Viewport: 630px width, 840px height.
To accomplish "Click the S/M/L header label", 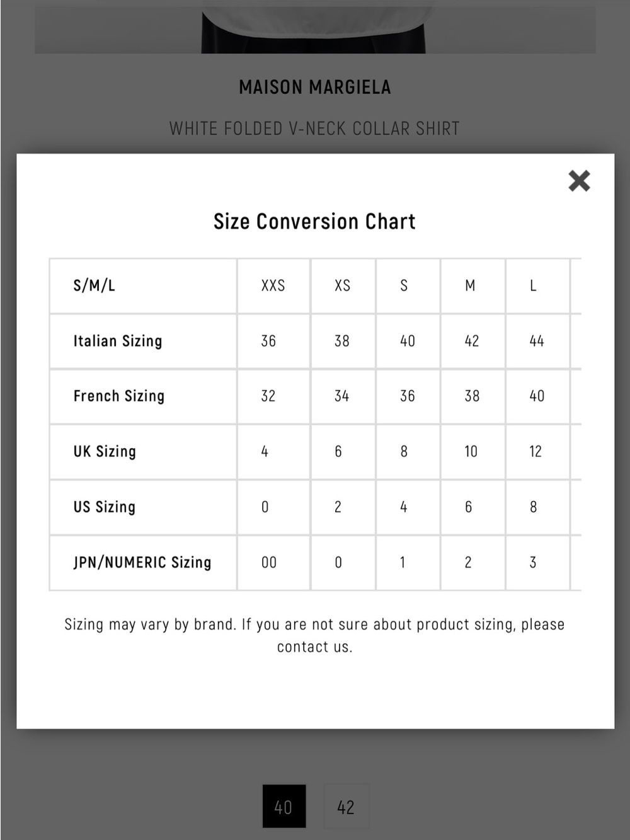I will 94,285.
